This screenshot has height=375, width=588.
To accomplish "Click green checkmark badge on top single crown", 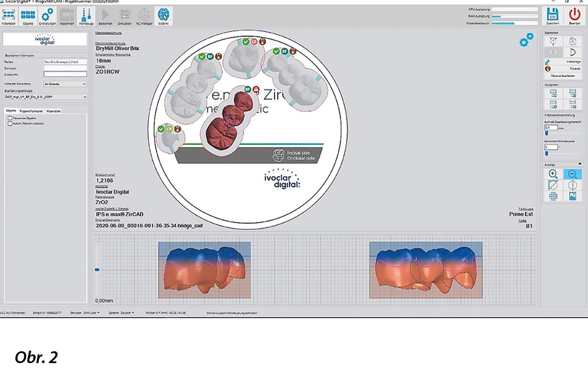I will (246, 42).
